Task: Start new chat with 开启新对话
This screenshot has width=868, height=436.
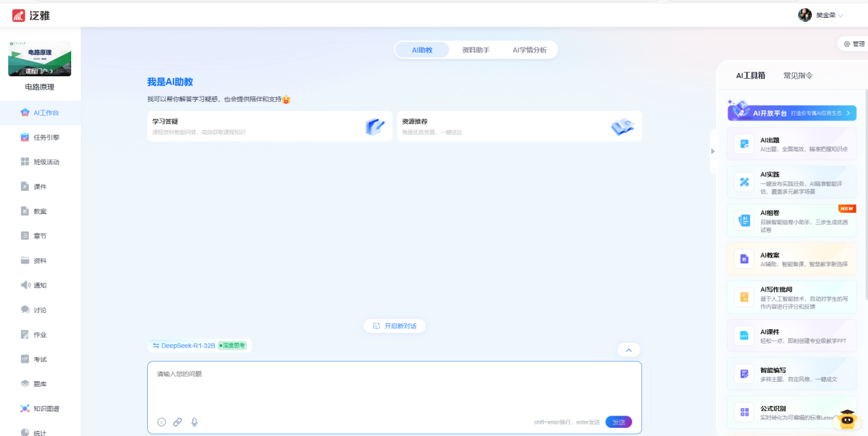Action: point(395,326)
